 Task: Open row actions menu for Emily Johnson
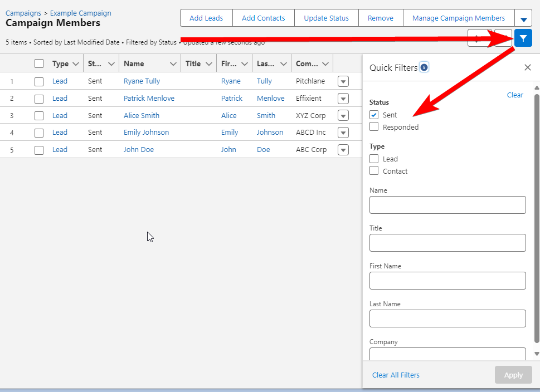click(343, 133)
